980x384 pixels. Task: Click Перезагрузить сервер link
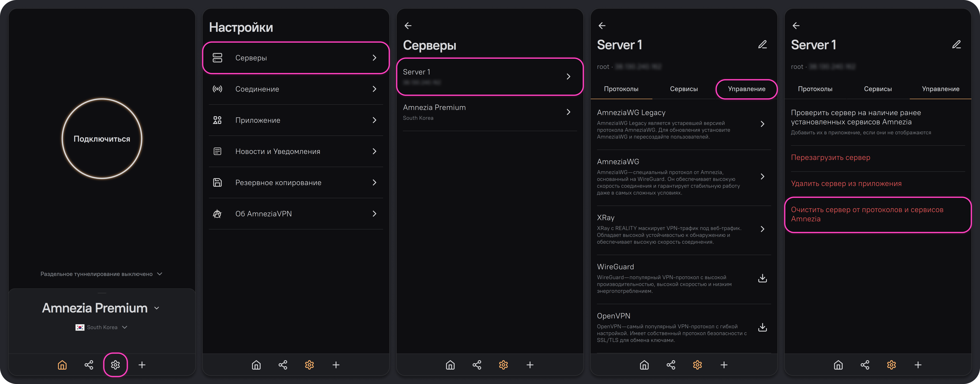830,157
